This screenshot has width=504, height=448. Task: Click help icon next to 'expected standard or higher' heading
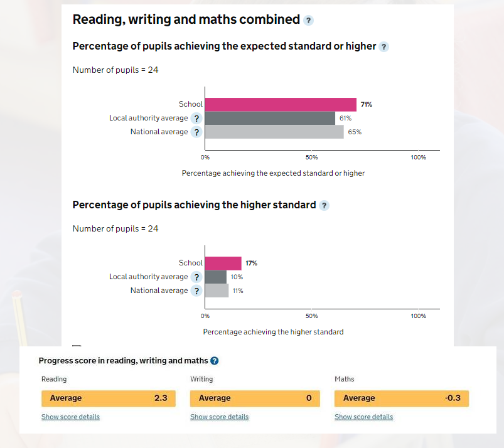(x=383, y=47)
